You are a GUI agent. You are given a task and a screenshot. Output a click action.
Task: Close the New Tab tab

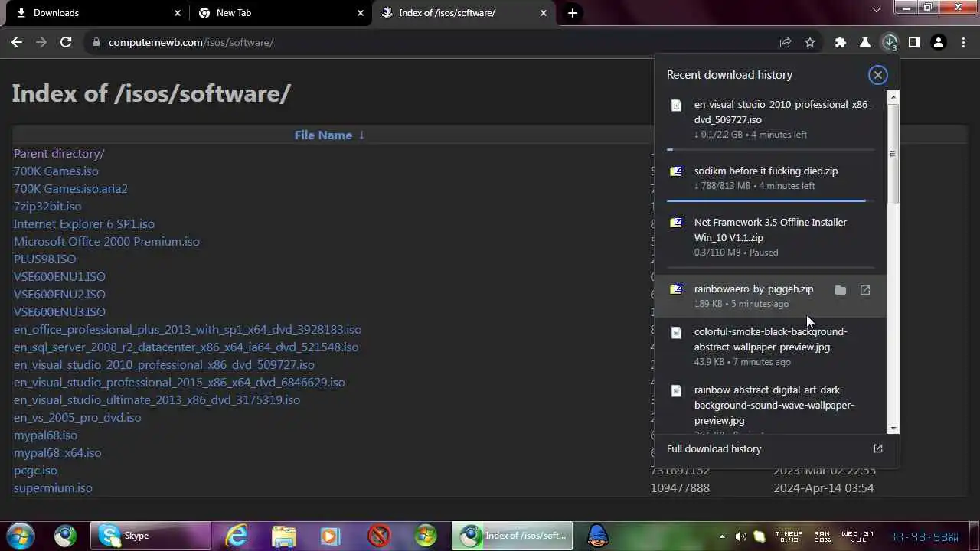361,13
